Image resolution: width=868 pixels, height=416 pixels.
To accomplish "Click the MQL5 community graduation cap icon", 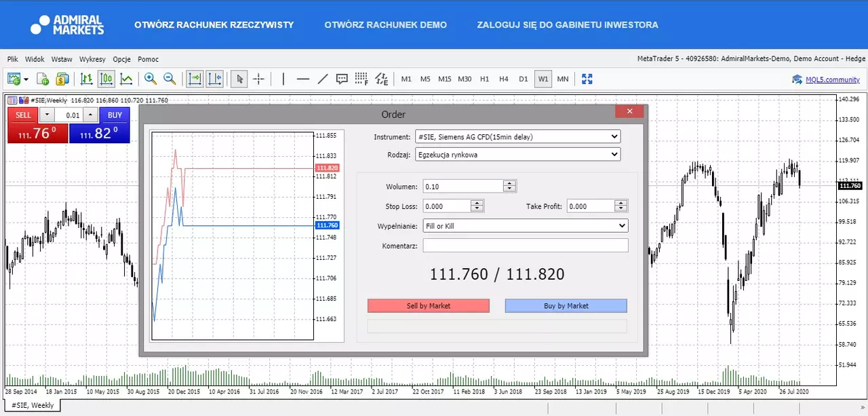I will click(x=797, y=79).
